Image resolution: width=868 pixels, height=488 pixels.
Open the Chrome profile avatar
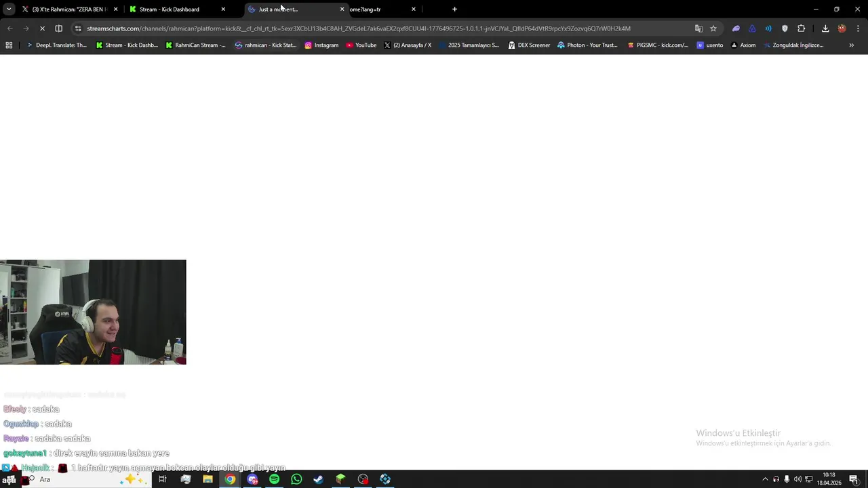tap(842, 28)
